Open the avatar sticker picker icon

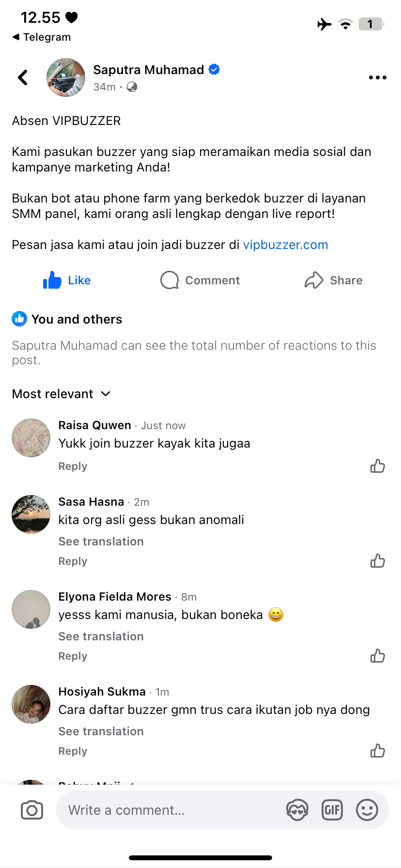pyautogui.click(x=297, y=810)
